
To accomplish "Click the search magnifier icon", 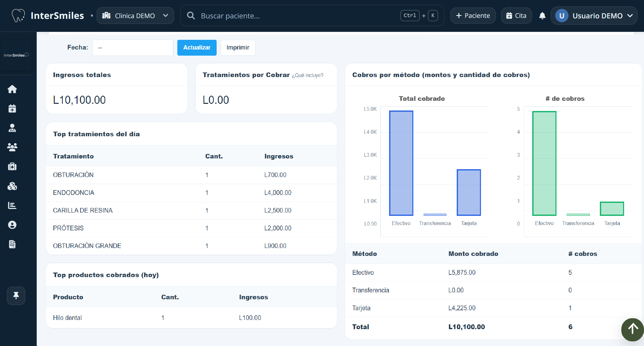I will pos(191,16).
